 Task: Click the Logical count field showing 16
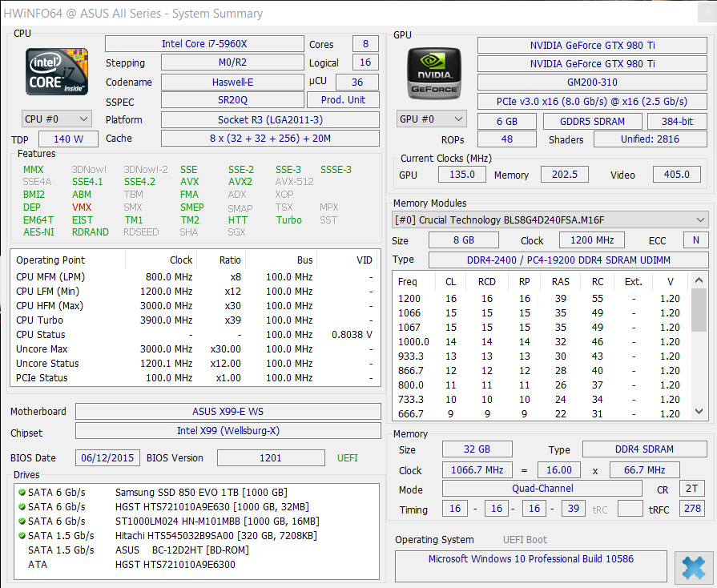[x=365, y=62]
